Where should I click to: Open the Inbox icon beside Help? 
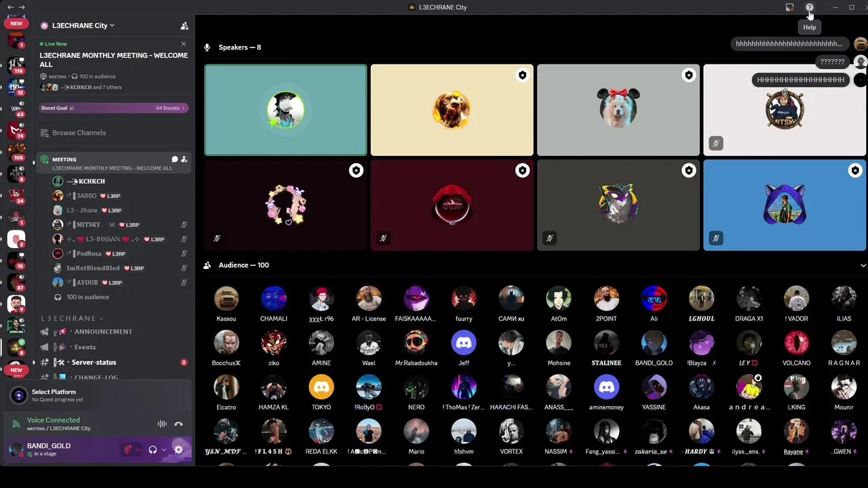click(790, 7)
